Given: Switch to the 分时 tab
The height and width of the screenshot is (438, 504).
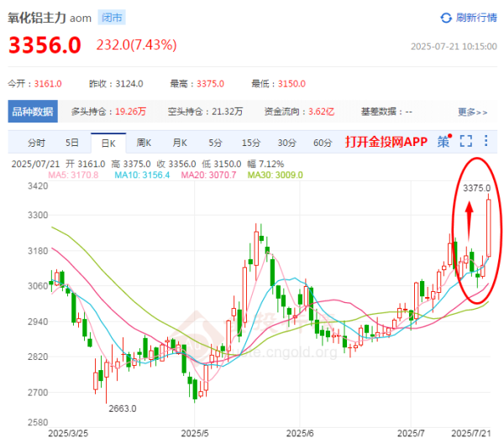Looking at the screenshot, I should pyautogui.click(x=36, y=143).
